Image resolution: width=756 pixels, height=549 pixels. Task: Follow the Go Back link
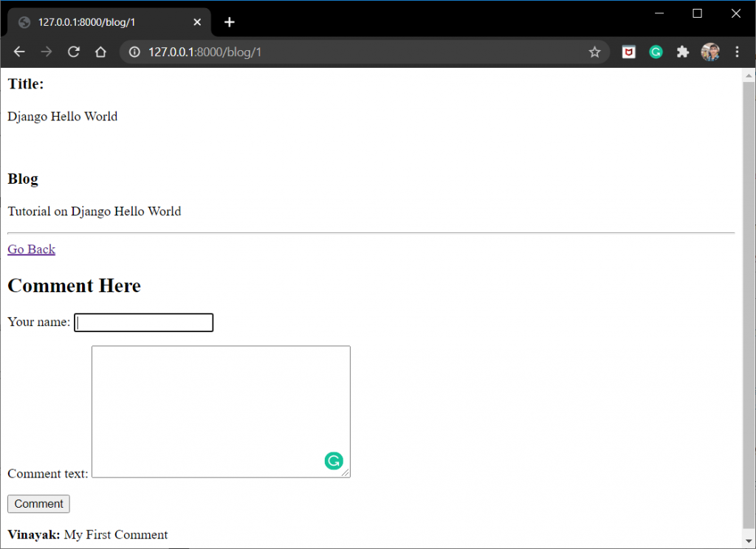31,249
